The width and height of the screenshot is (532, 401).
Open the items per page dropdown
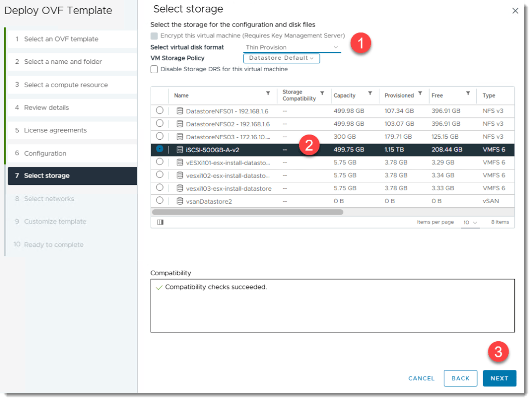(470, 222)
